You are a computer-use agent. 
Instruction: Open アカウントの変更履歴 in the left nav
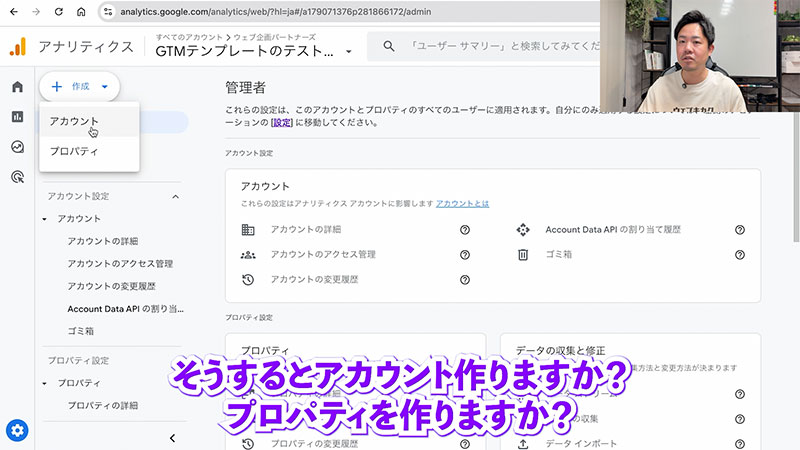pos(111,286)
